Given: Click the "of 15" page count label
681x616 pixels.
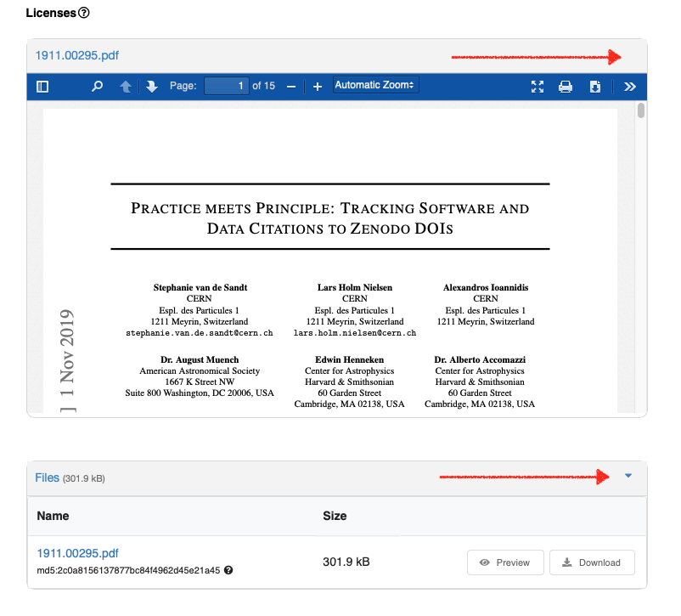Looking at the screenshot, I should (263, 86).
